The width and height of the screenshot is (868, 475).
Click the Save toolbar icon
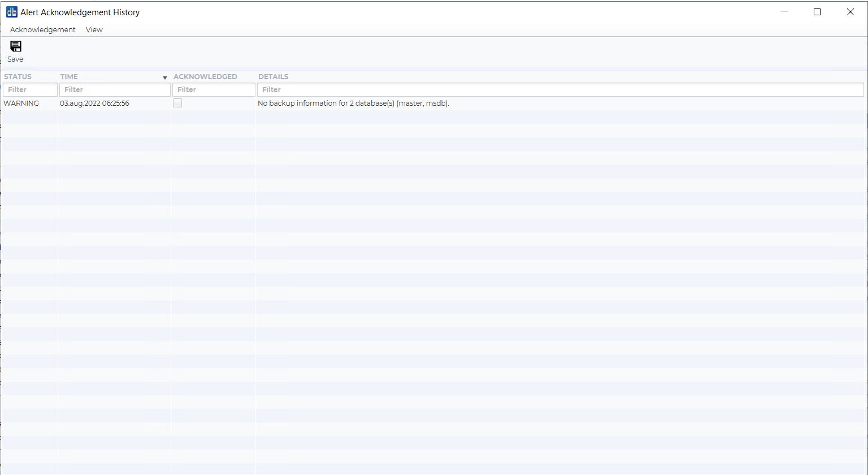click(x=15, y=47)
